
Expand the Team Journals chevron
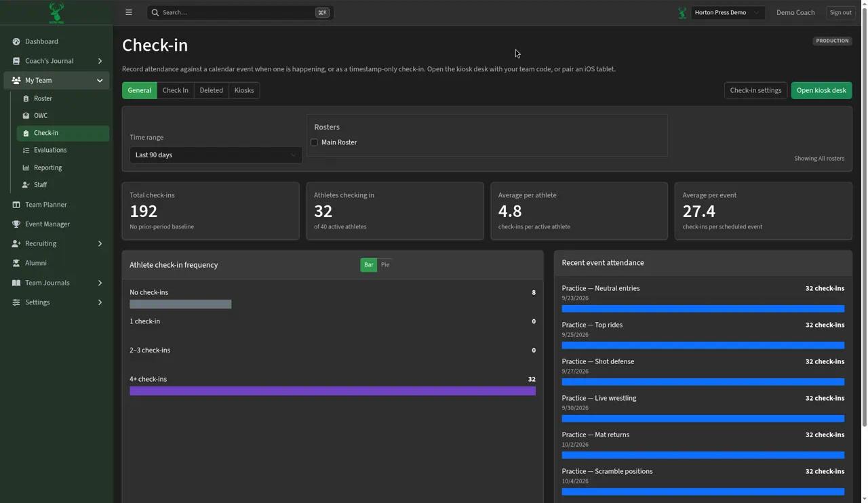[x=100, y=283]
